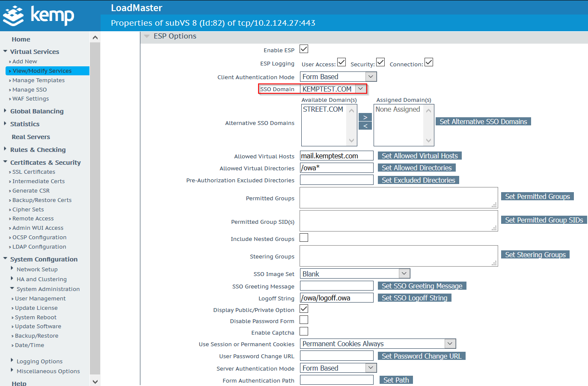Screen dimensions: 588x386
Task: Click the Kemp logo
Action: tap(39, 15)
